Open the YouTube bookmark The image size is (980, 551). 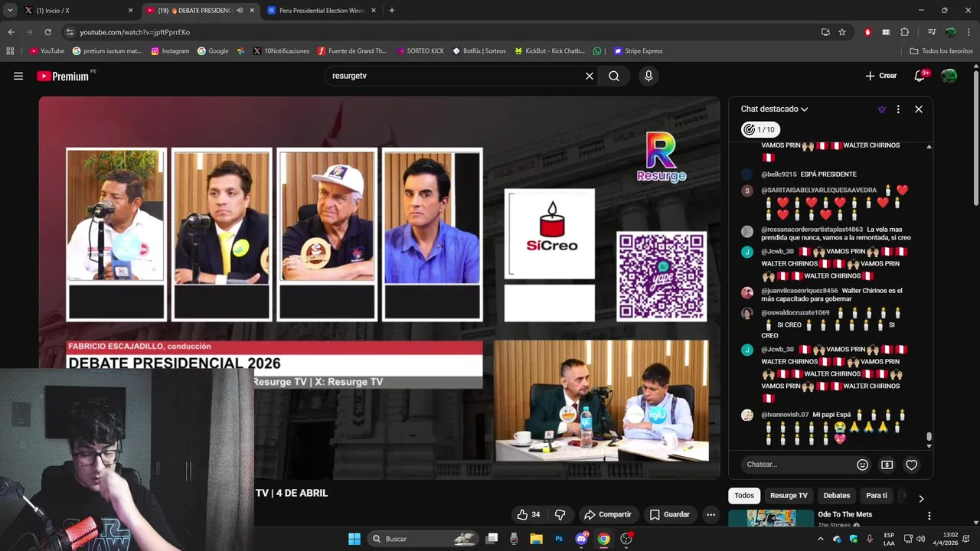(x=47, y=51)
